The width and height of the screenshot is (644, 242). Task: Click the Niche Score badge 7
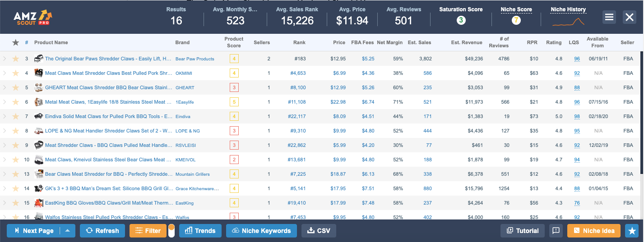pos(516,20)
